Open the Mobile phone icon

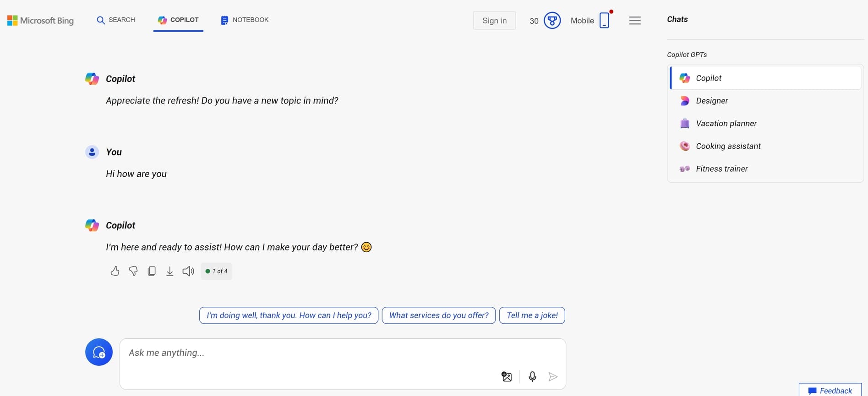click(x=604, y=20)
